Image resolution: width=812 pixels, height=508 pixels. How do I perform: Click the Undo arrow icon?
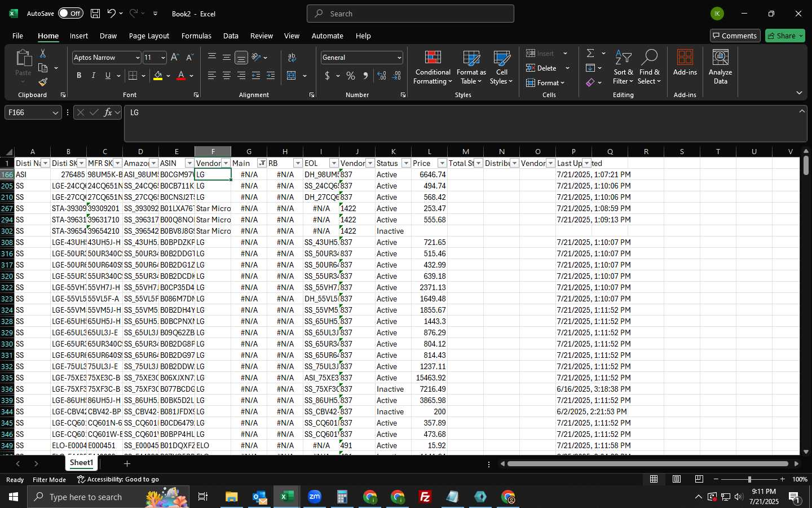112,14
